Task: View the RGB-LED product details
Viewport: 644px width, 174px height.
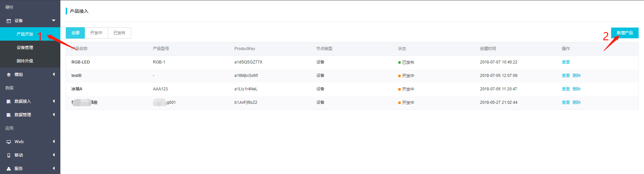Action: [x=566, y=62]
